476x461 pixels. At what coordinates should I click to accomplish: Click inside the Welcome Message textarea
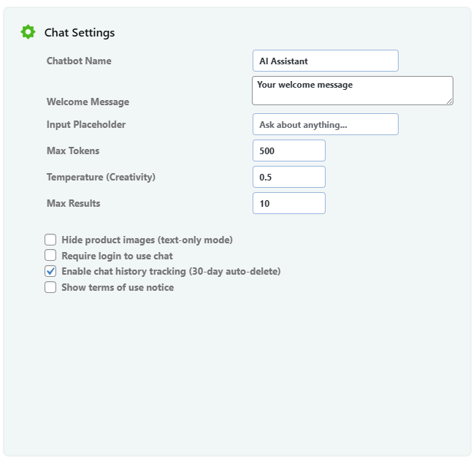tap(352, 91)
